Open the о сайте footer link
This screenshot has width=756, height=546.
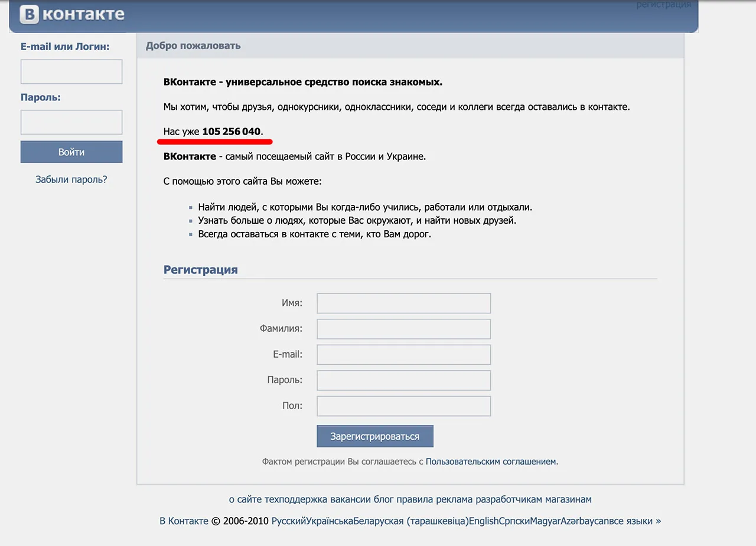[x=245, y=499]
